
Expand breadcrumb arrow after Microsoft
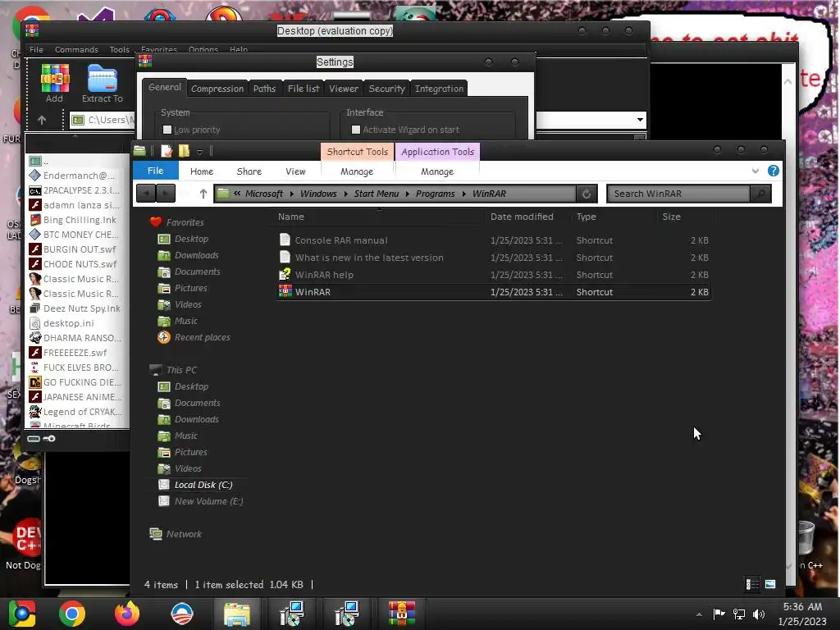click(x=291, y=194)
